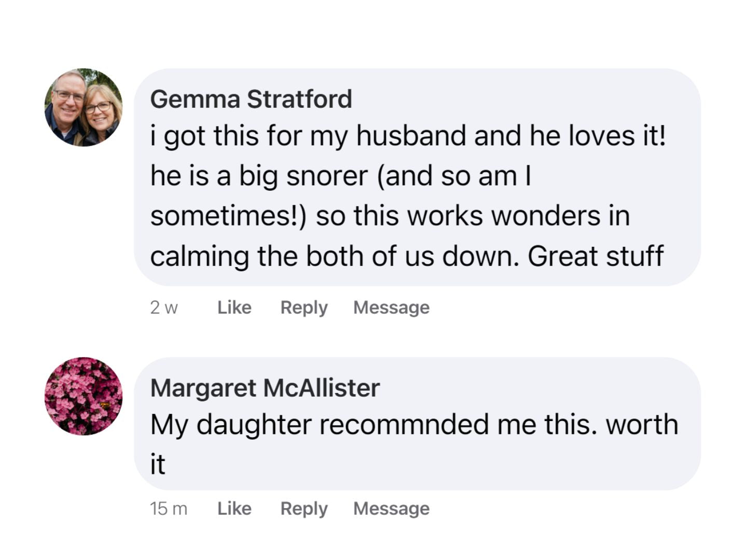Reply to Margaret McAllister's comment
This screenshot has height=560, width=747.
point(304,509)
